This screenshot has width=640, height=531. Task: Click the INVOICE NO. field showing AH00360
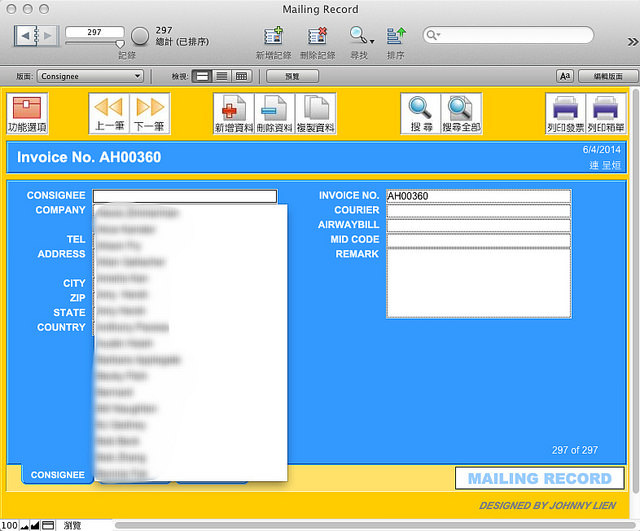click(x=478, y=196)
